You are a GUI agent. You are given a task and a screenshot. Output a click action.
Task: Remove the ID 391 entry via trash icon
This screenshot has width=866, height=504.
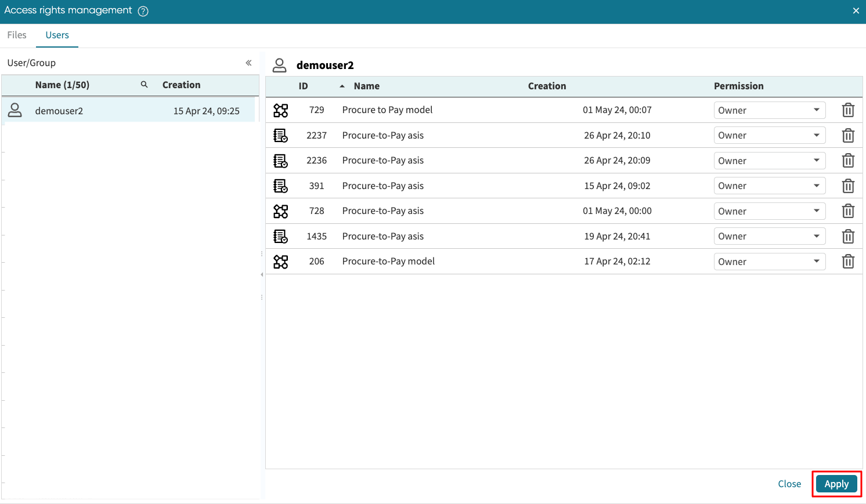(848, 186)
